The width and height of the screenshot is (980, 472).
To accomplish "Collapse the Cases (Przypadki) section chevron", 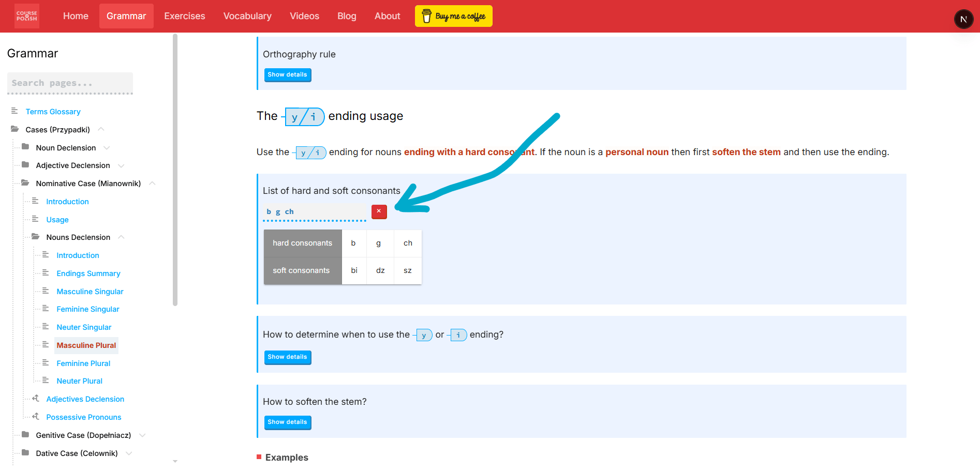I will coord(101,129).
